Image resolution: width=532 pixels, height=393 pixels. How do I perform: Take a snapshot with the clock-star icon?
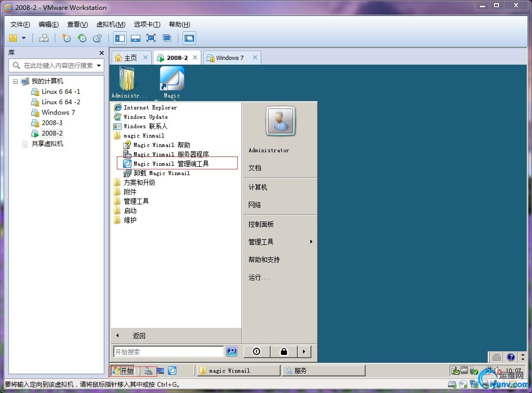pos(66,38)
